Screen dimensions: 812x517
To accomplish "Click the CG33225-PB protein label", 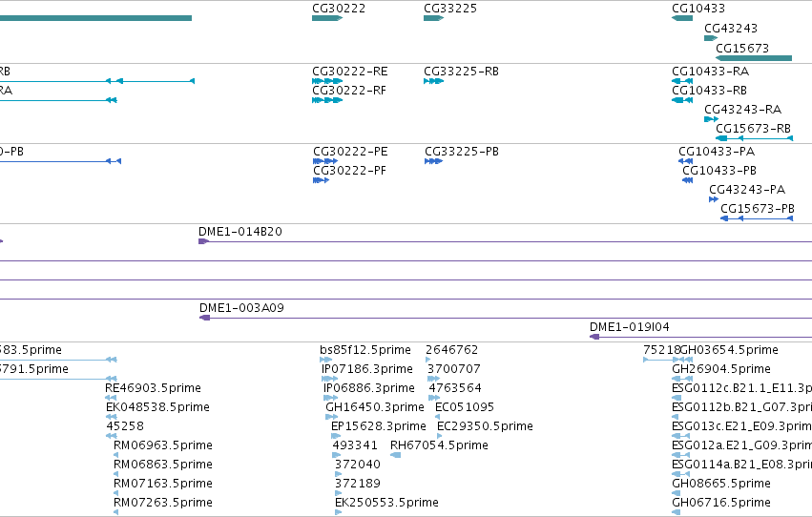I will (x=462, y=152).
